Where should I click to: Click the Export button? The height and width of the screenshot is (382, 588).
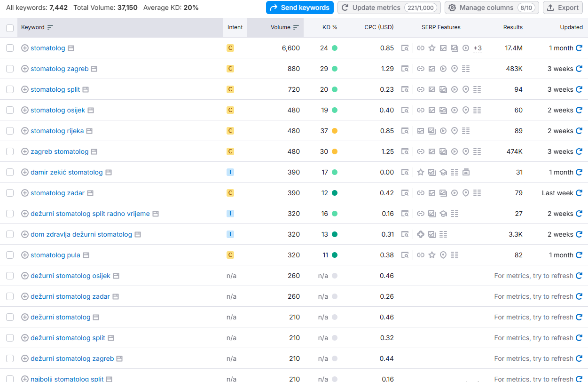pos(563,8)
